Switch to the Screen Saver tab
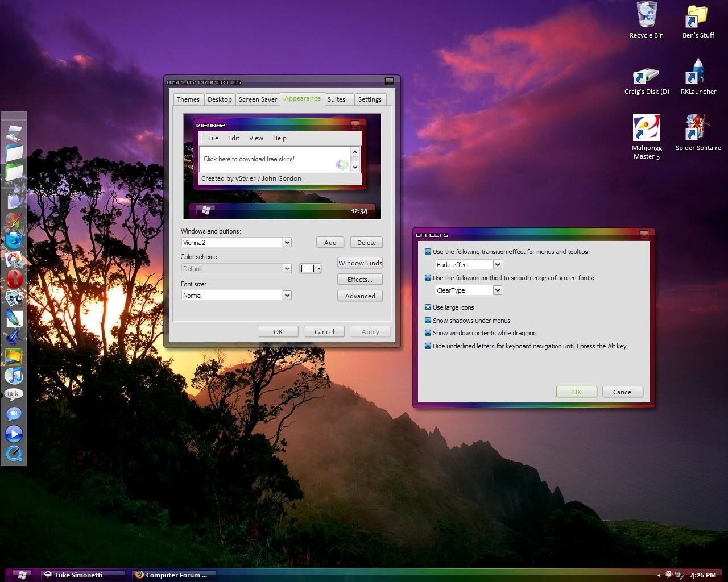 tap(258, 99)
